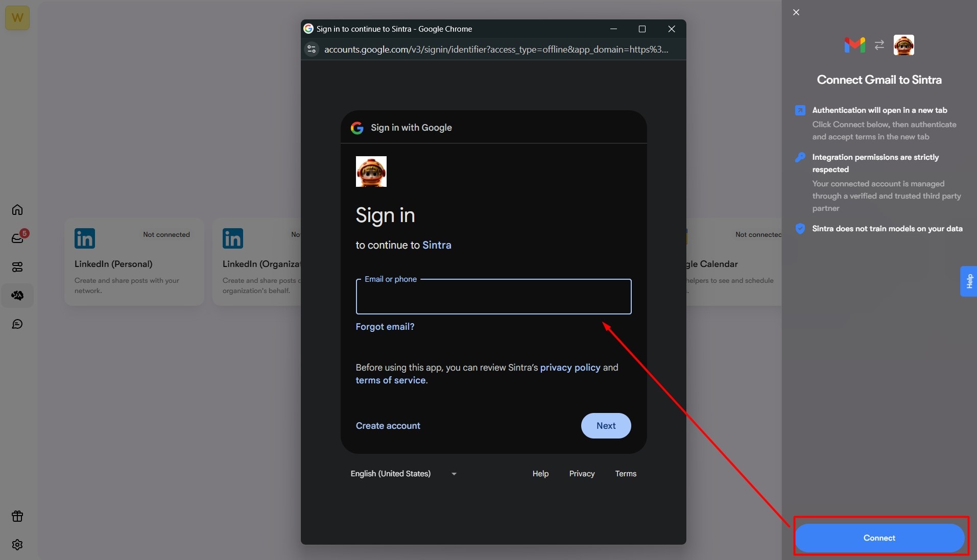Viewport: 977px width, 560px height.
Task: Open Home from the left sidebar
Action: (17, 209)
